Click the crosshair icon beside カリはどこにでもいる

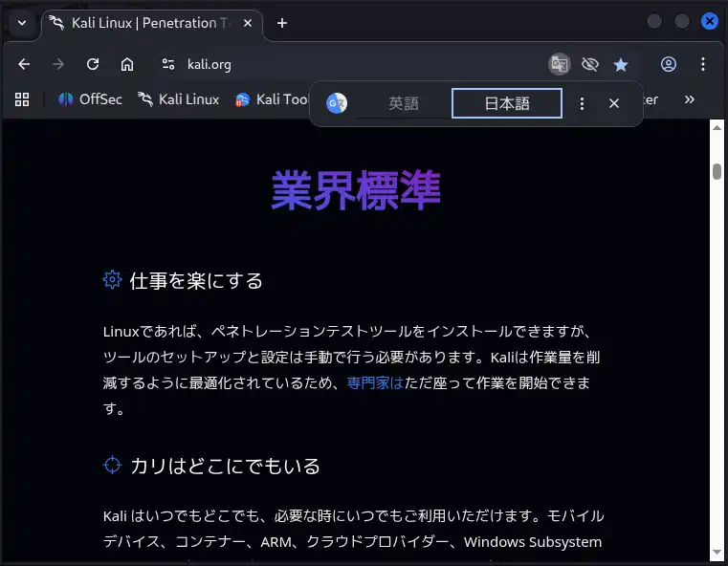(x=112, y=465)
